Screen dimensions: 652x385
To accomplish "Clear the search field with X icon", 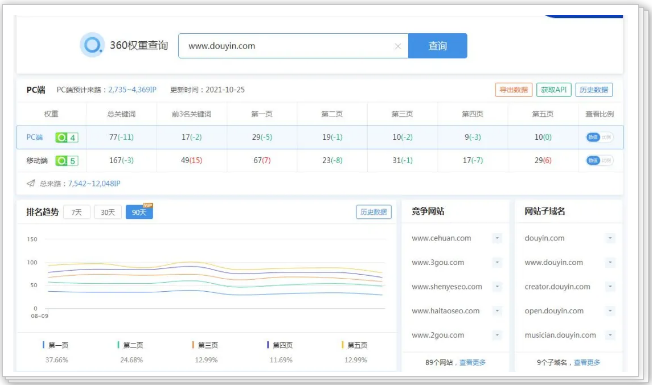I will coord(398,46).
